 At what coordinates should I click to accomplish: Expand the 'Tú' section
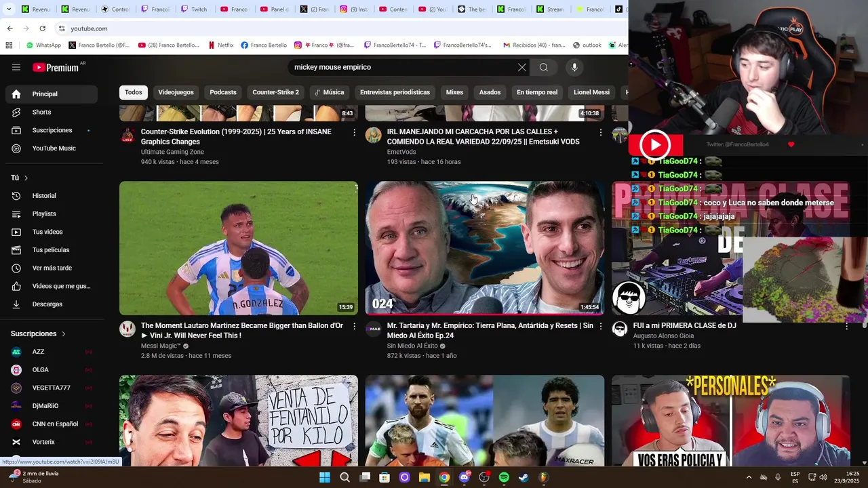pos(20,178)
